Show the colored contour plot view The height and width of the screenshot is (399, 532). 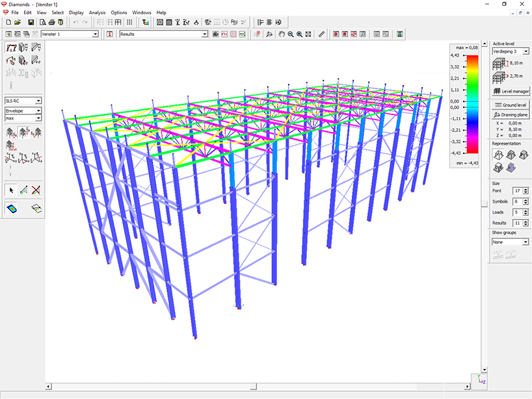click(12, 209)
